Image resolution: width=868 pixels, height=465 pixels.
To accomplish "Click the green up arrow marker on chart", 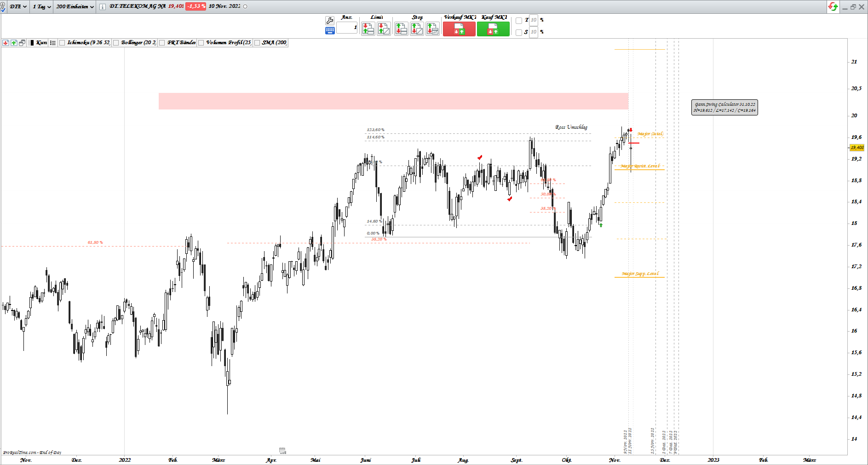I will point(601,225).
